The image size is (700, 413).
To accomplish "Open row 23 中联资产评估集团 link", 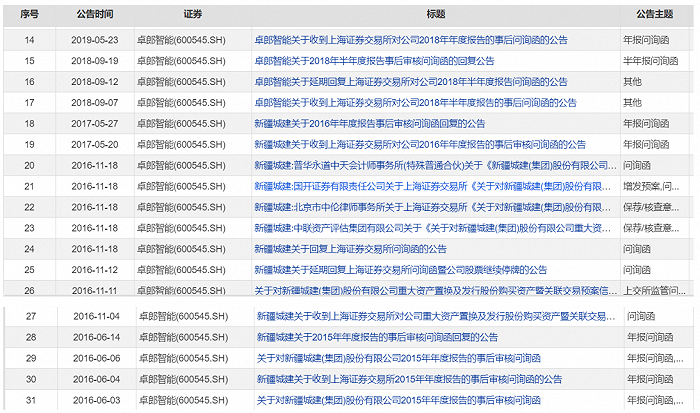I will [433, 228].
